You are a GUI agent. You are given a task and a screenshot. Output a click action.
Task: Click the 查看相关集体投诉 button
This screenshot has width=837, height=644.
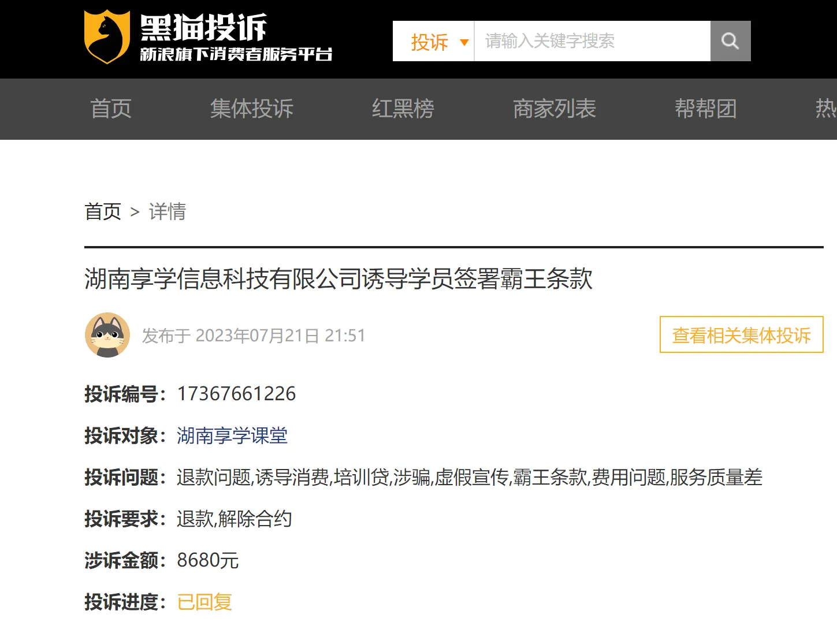pos(741,334)
